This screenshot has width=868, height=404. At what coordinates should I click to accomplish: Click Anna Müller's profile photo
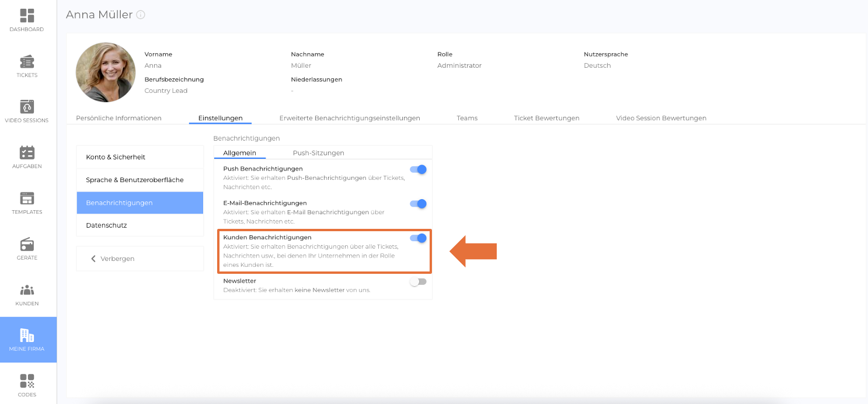(106, 72)
